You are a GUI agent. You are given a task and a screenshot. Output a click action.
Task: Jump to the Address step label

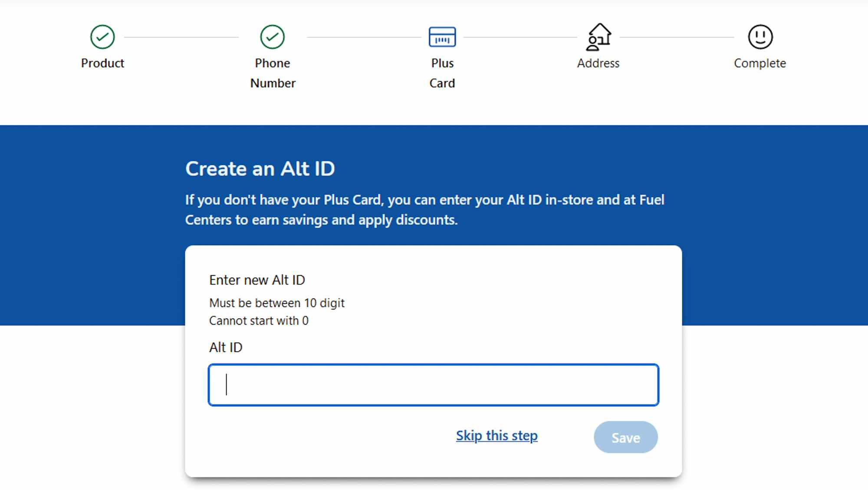[598, 63]
